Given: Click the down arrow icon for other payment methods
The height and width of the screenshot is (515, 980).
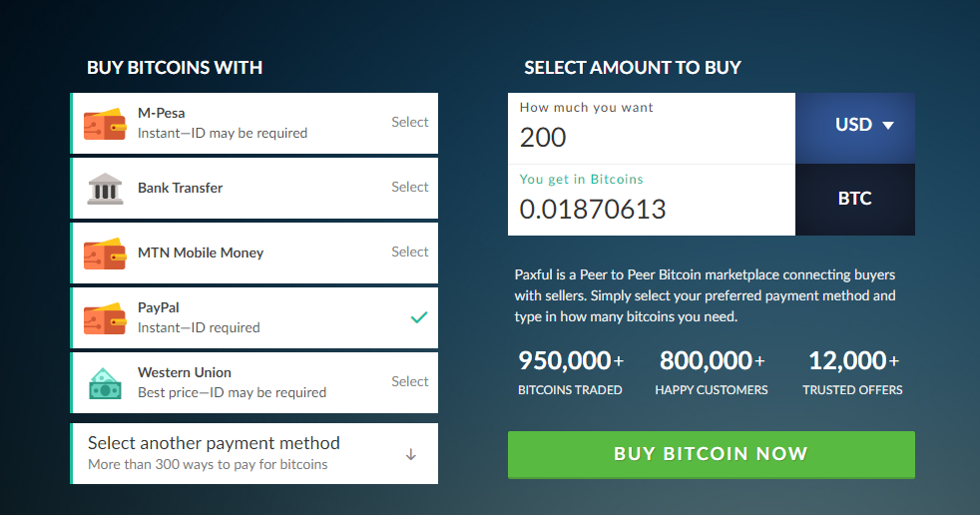Looking at the screenshot, I should [410, 454].
